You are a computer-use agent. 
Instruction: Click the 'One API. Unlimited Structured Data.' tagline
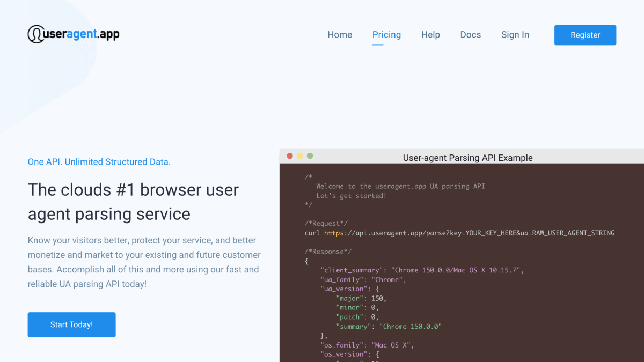tap(99, 162)
